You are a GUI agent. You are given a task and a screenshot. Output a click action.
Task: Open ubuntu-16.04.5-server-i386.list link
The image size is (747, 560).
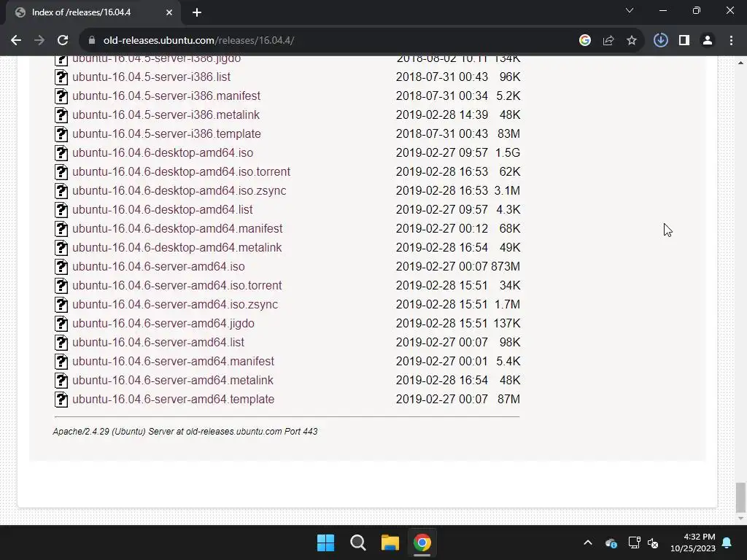tap(152, 77)
